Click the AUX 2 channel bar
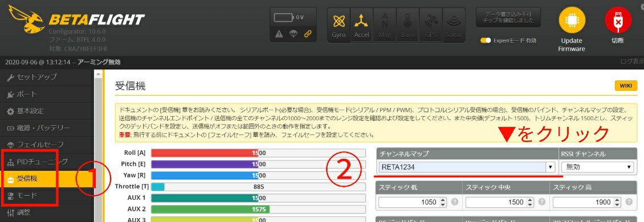Viewport: 644px width, 222px height. click(258, 209)
